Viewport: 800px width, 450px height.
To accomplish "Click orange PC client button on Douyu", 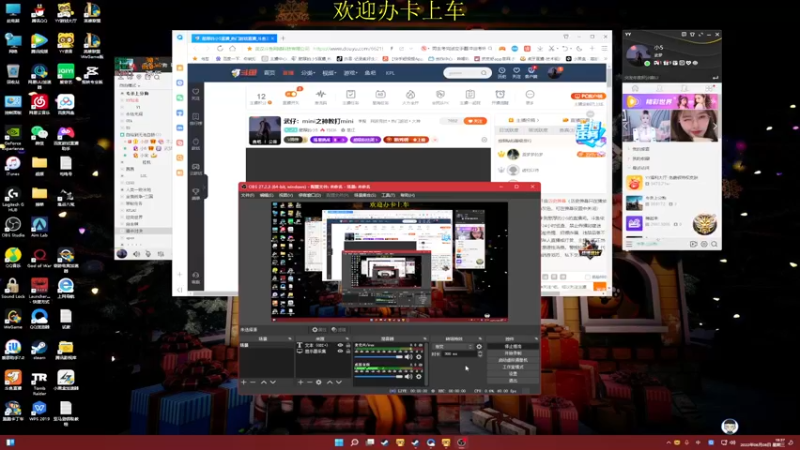I will tap(588, 96).
